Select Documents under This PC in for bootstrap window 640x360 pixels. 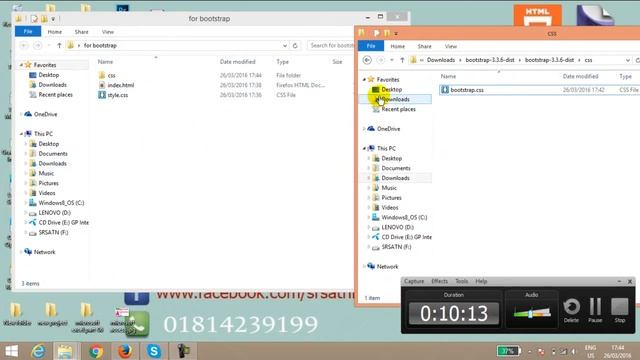[53, 154]
